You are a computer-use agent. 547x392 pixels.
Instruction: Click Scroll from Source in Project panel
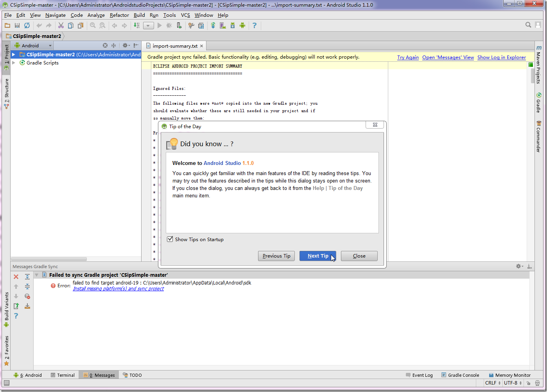105,45
